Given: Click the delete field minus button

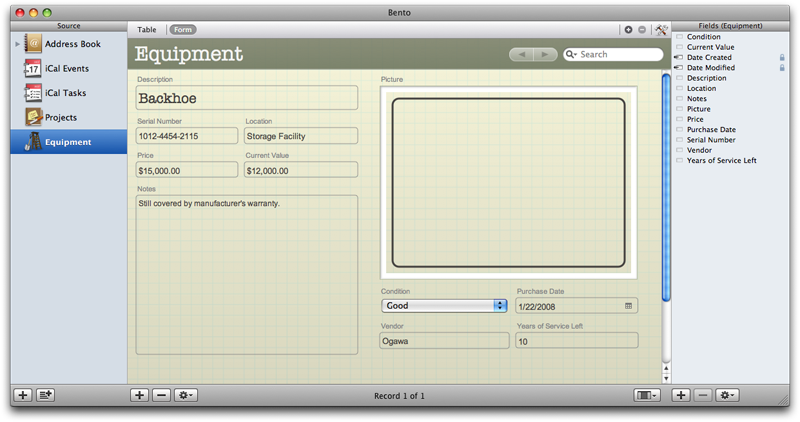Looking at the screenshot, I should click(x=703, y=395).
